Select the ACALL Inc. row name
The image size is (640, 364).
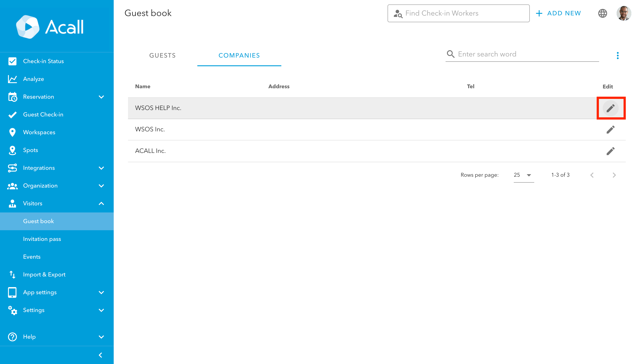tap(150, 151)
